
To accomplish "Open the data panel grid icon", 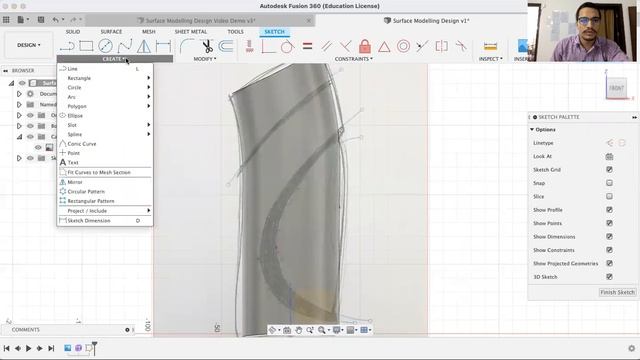I will coord(6,19).
